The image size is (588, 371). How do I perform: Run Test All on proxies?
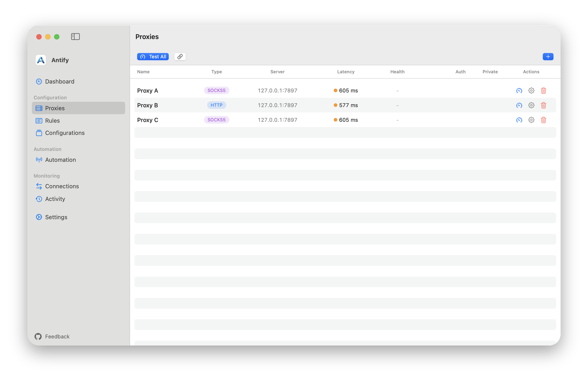pos(153,57)
